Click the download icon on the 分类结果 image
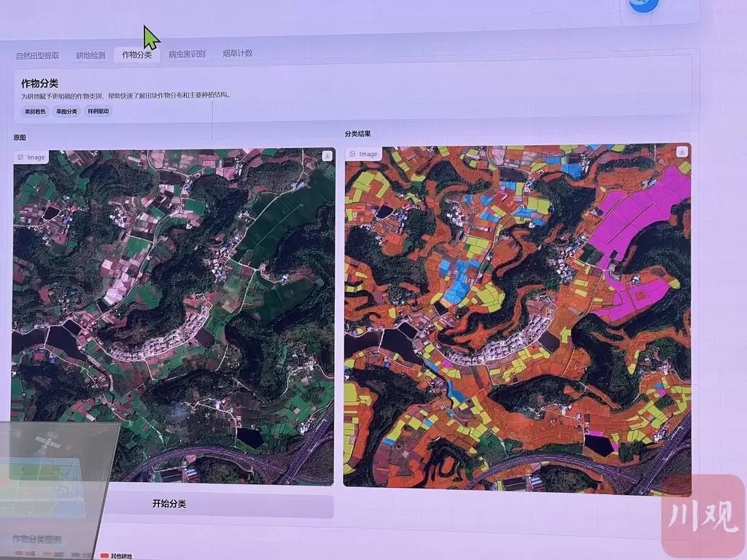This screenshot has height=560, width=747. (x=681, y=152)
